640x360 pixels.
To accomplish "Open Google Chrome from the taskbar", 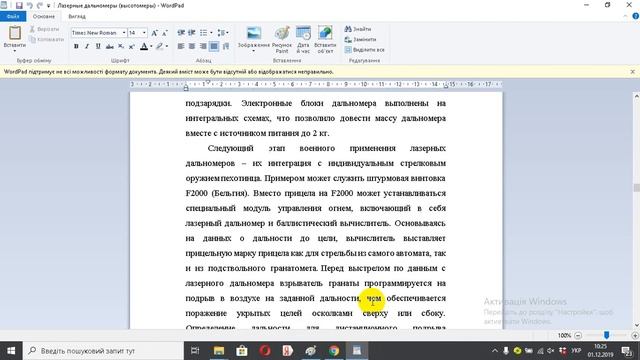I will point(334,351).
